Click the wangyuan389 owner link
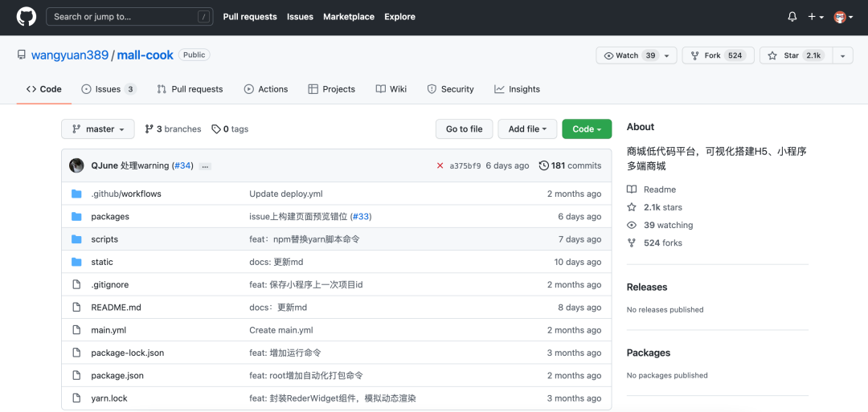The width and height of the screenshot is (868, 412). point(70,55)
